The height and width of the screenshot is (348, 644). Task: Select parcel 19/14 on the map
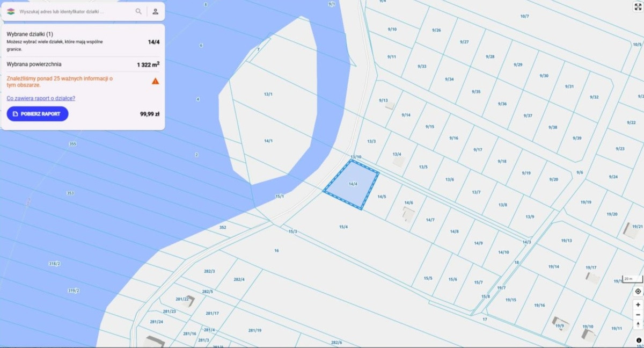554,267
